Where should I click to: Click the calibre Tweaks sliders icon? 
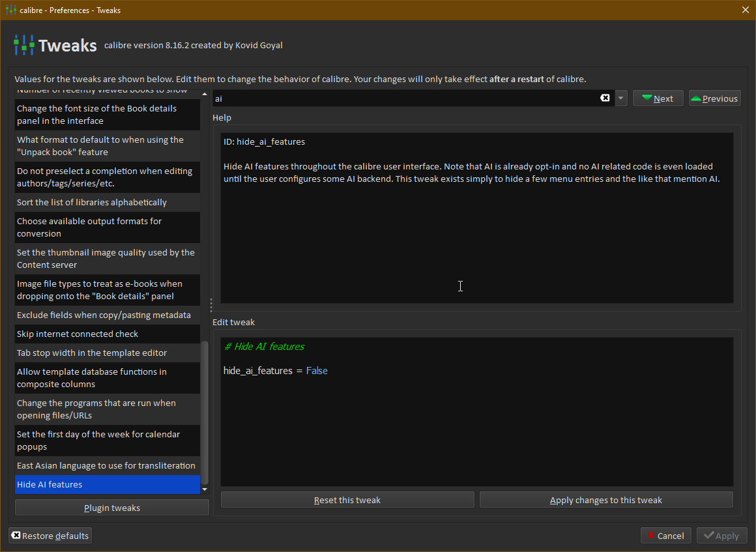(x=23, y=46)
